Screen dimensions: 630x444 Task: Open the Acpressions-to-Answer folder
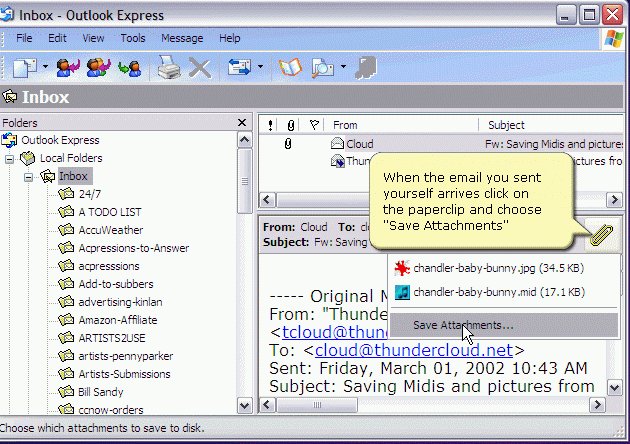coord(133,248)
